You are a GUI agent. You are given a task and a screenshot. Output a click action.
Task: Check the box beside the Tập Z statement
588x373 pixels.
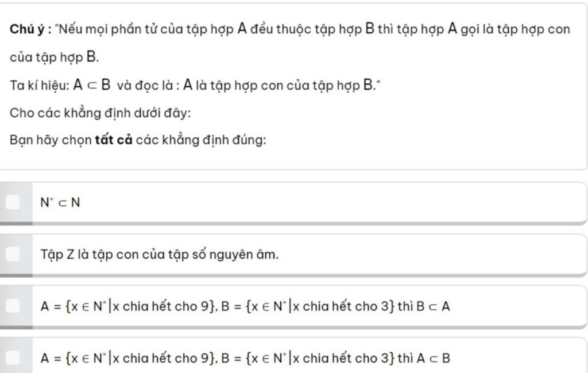[13, 254]
